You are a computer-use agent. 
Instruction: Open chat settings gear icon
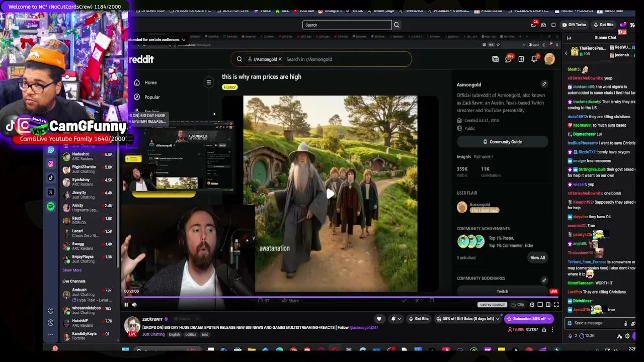pos(627,336)
